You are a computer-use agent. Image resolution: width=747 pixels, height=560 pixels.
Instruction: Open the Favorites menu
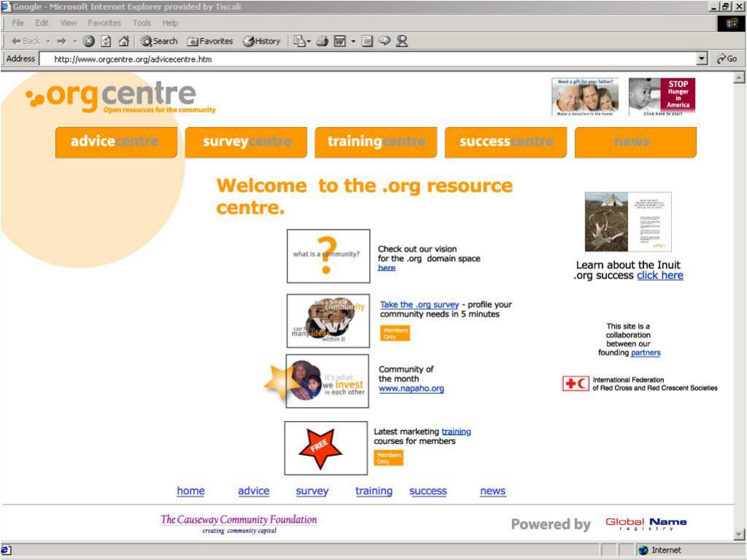[x=104, y=23]
